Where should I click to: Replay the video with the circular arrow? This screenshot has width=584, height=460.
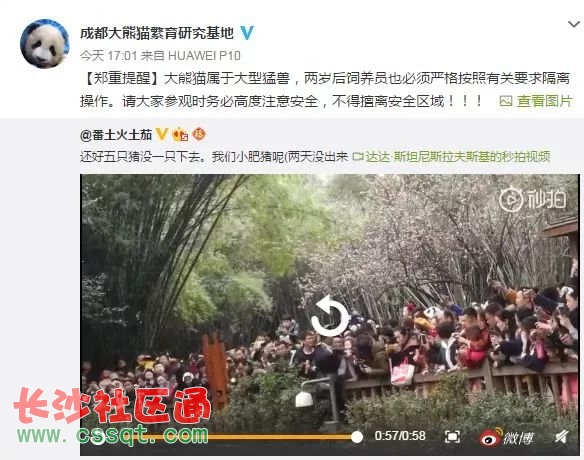pyautogui.click(x=330, y=316)
